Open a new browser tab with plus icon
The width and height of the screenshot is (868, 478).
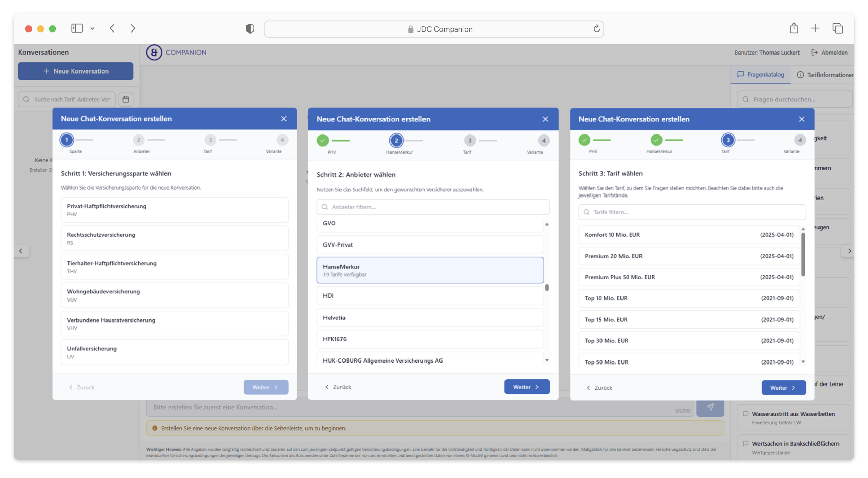[x=815, y=28]
